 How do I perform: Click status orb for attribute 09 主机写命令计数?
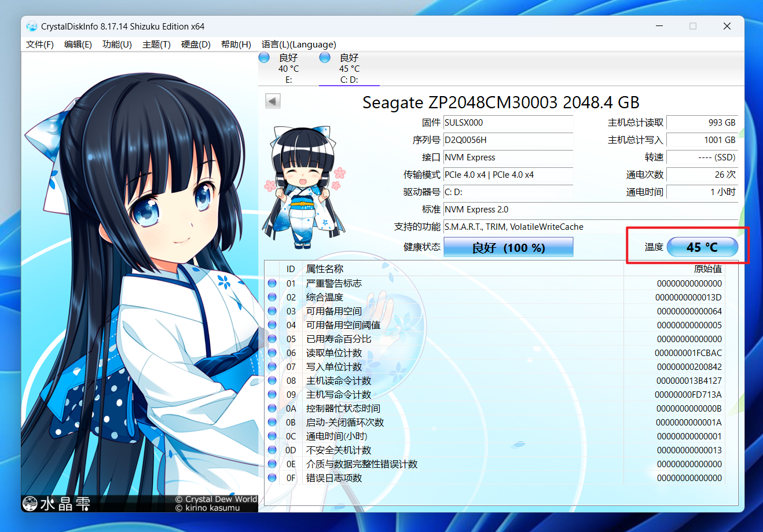pos(272,395)
